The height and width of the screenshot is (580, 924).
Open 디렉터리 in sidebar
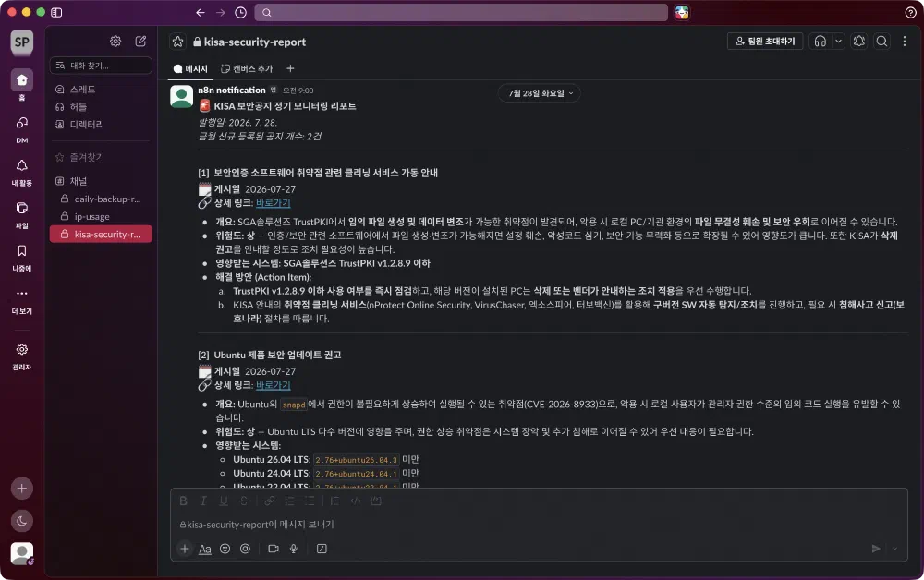(101, 125)
